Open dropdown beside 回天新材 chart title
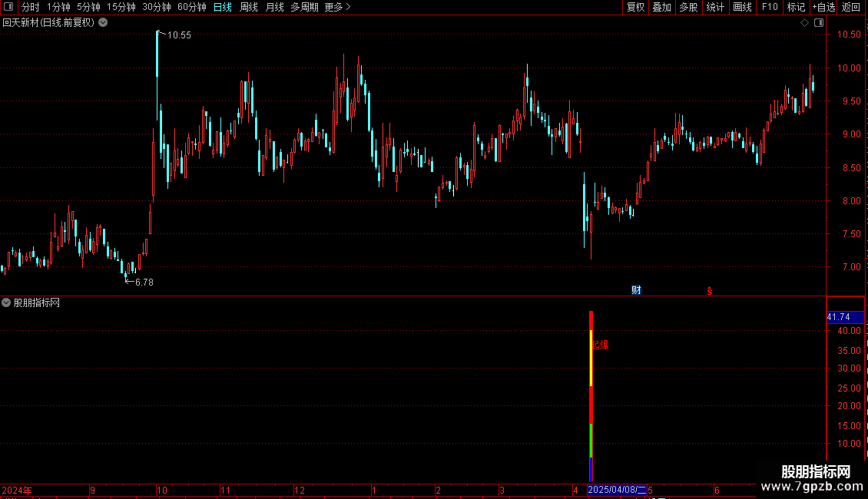Image resolution: width=868 pixels, height=499 pixels. 103,23
